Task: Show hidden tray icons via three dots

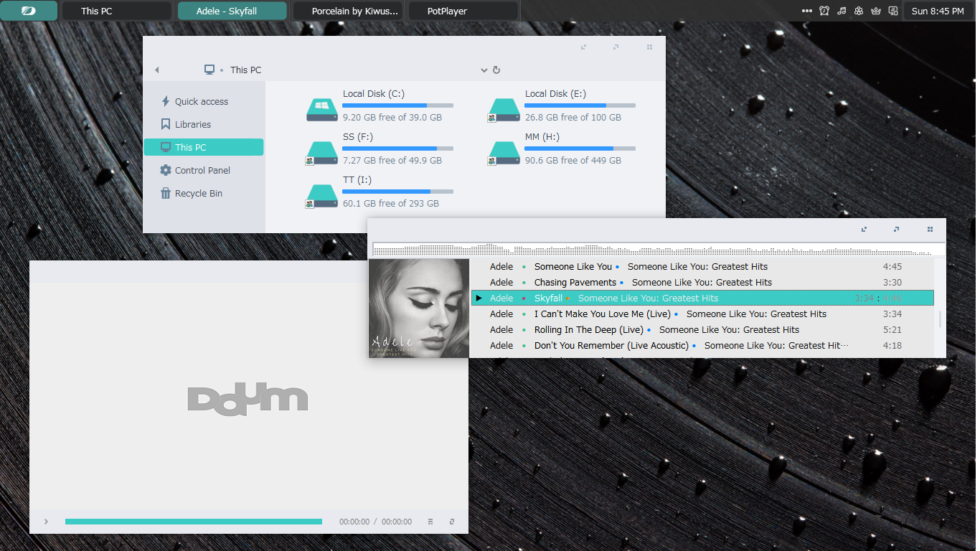Action: point(807,11)
